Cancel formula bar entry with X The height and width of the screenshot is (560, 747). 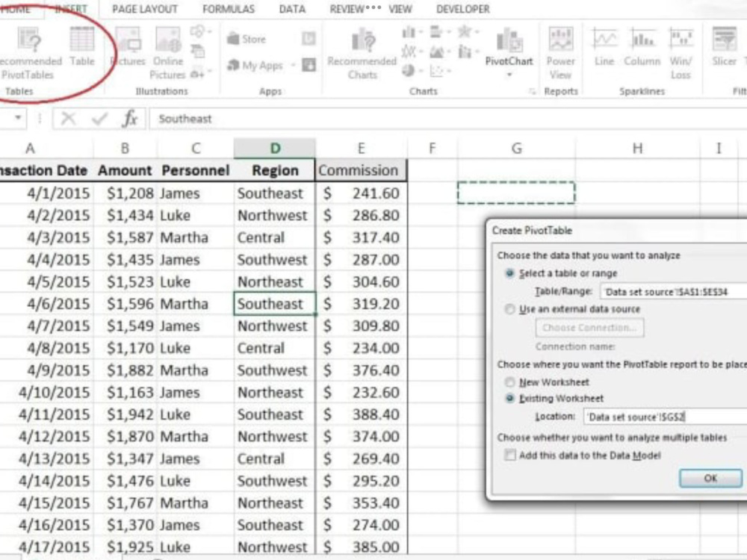coord(69,119)
